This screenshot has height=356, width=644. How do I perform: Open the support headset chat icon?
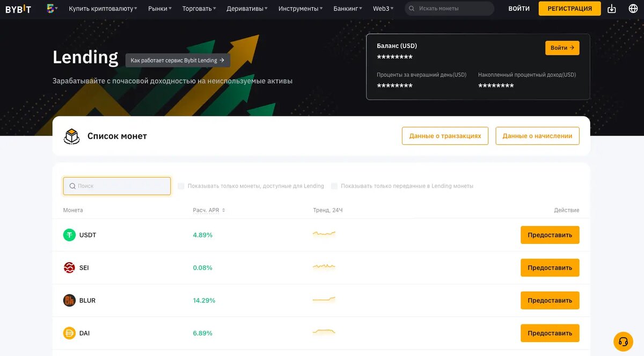pyautogui.click(x=623, y=341)
